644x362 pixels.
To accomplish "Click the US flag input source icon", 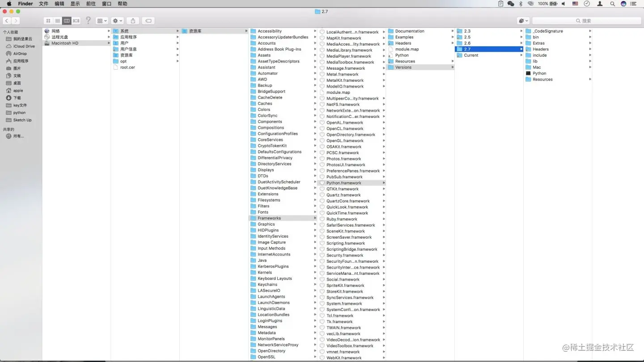I will tap(575, 4).
